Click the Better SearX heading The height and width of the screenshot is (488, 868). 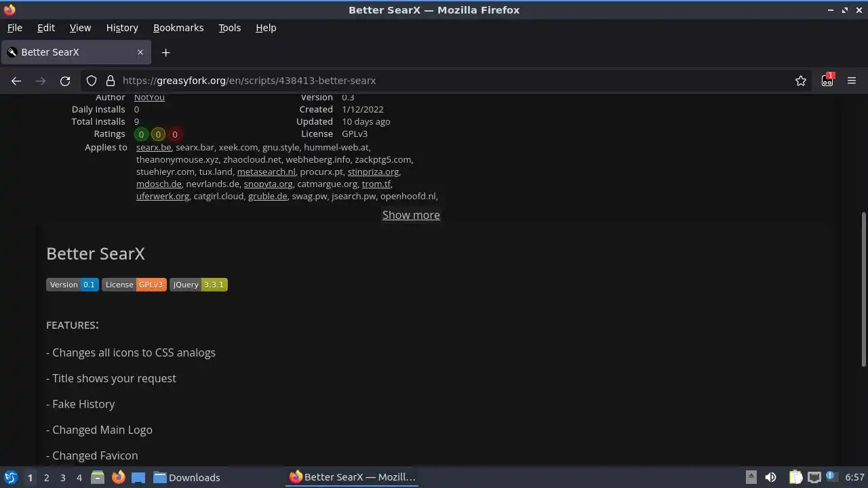[96, 253]
